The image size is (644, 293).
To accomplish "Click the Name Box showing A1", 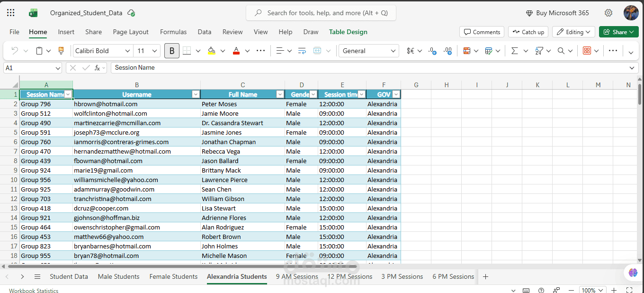I will (x=33, y=68).
